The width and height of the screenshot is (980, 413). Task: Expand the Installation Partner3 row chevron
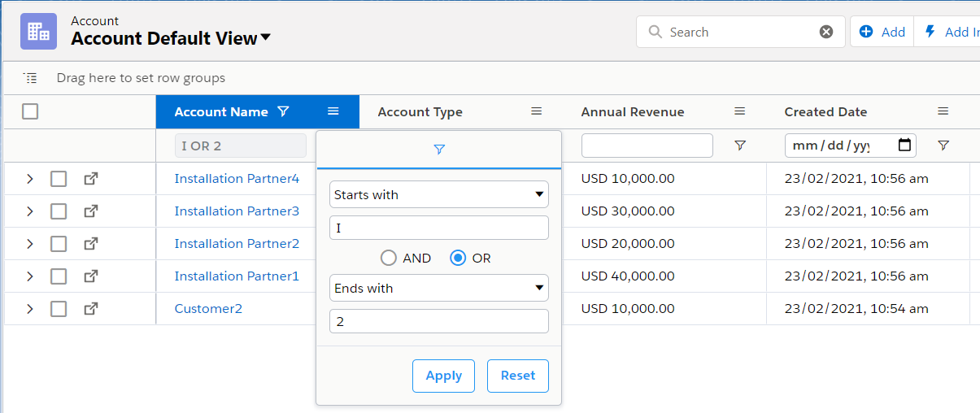tap(30, 211)
